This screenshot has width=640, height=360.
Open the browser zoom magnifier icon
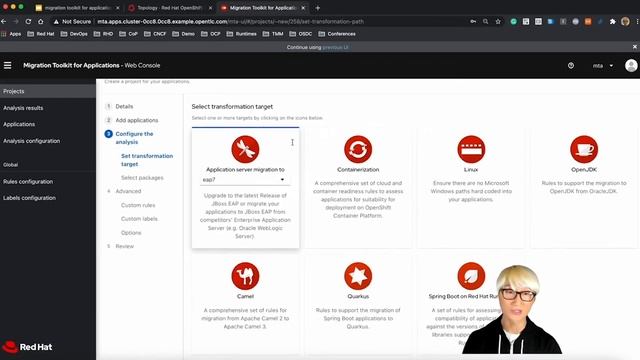(x=485, y=21)
